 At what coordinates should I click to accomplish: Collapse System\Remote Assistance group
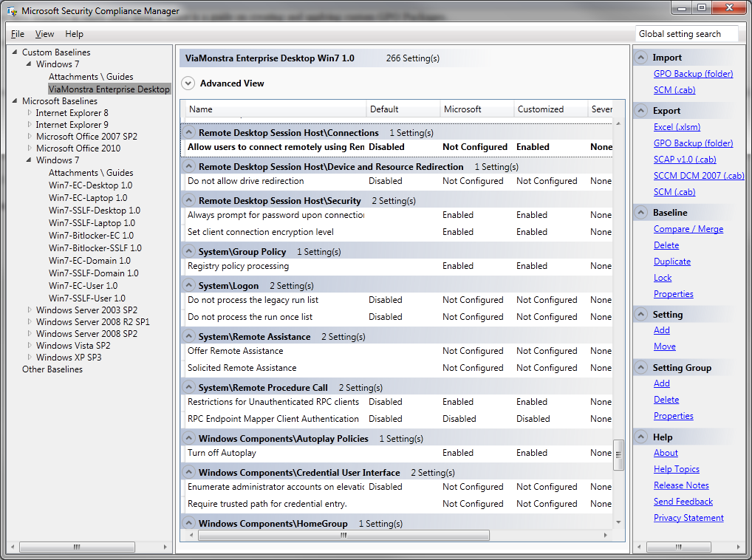[x=189, y=336]
